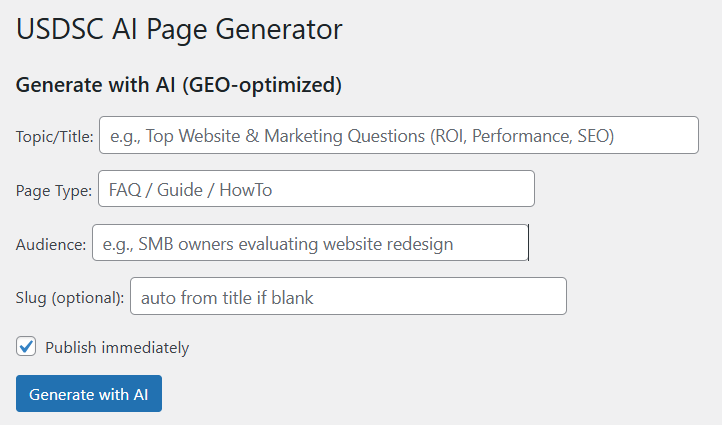Click the USDSC AI Page Generator heading

pyautogui.click(x=179, y=30)
